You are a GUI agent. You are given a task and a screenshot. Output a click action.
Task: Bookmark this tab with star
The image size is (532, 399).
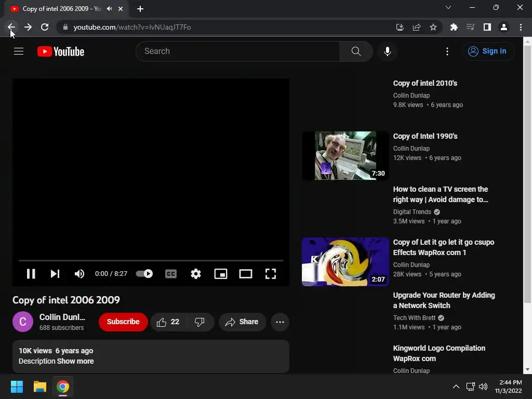tap(433, 27)
